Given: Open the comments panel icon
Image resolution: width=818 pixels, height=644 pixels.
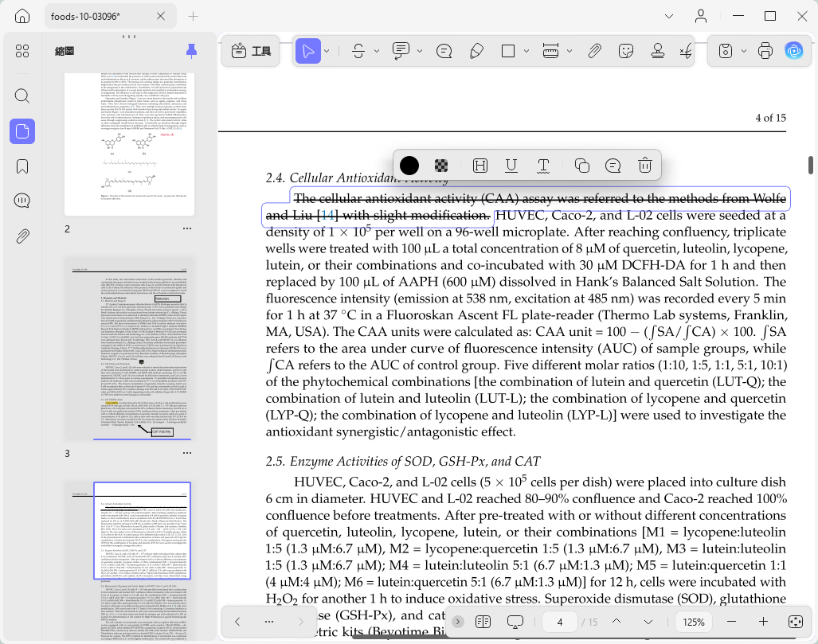Looking at the screenshot, I should coord(22,201).
